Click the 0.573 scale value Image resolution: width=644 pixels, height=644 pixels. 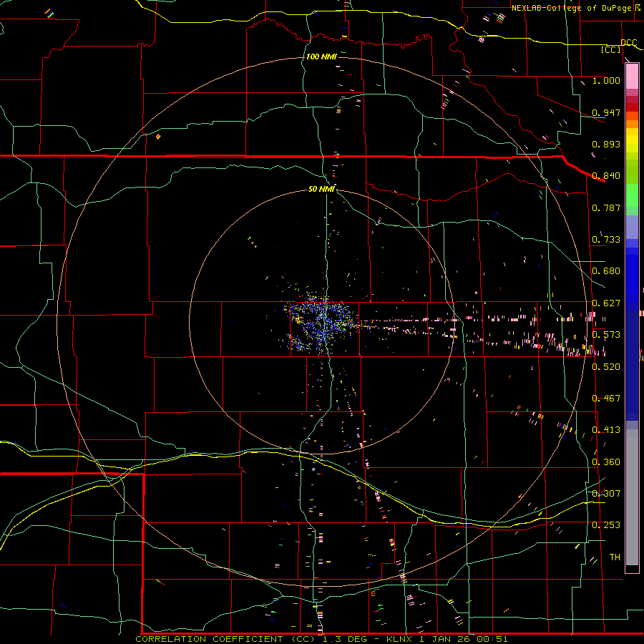606,335
